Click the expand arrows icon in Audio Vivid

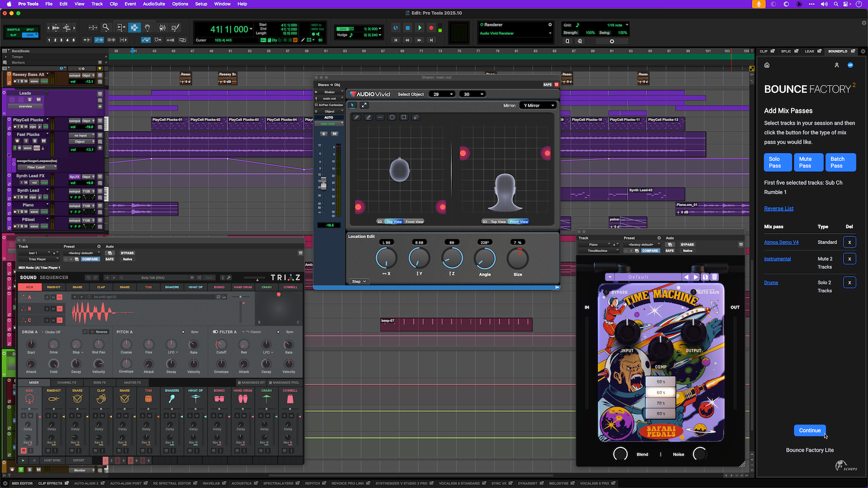point(364,105)
